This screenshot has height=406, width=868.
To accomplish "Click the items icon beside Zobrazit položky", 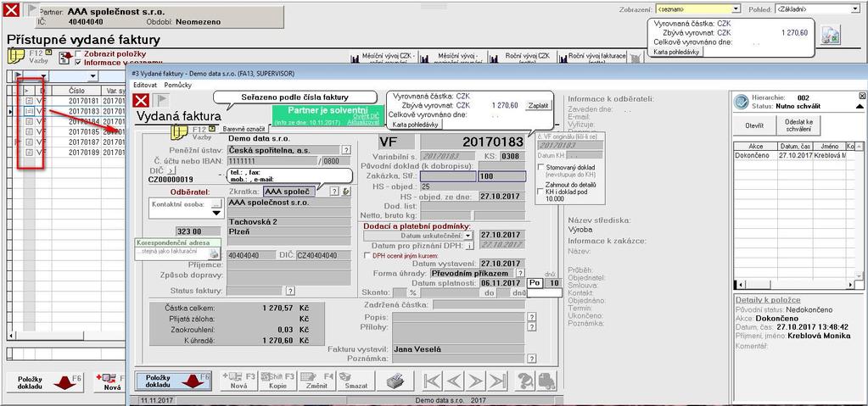I will [65, 57].
